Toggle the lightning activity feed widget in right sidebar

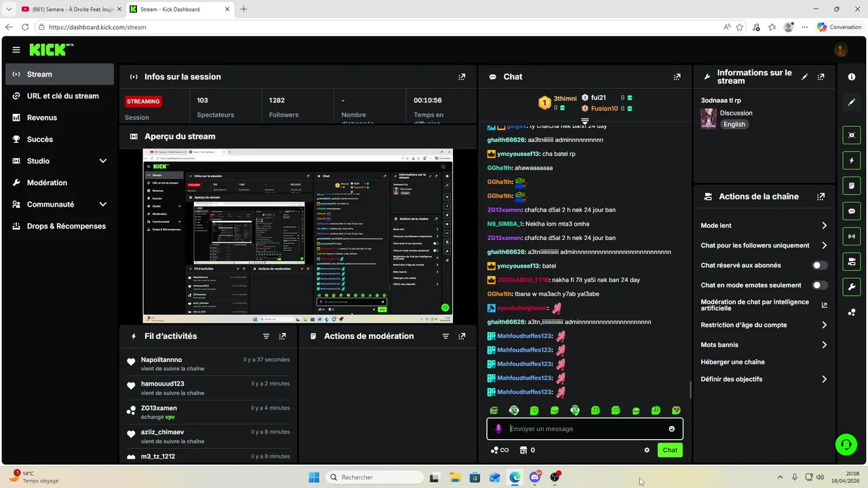(852, 161)
